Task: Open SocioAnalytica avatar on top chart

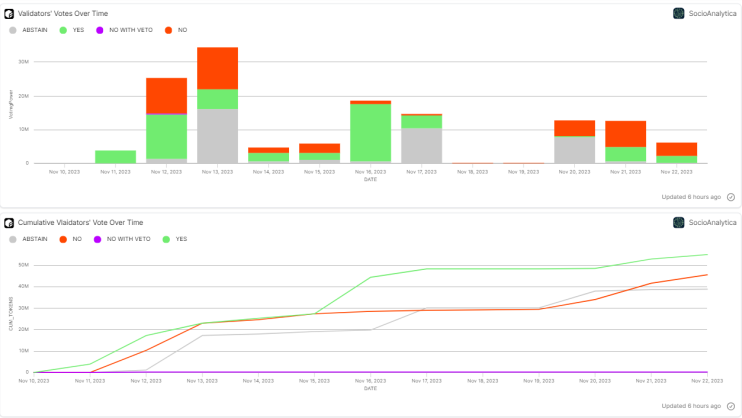Action: click(x=679, y=14)
